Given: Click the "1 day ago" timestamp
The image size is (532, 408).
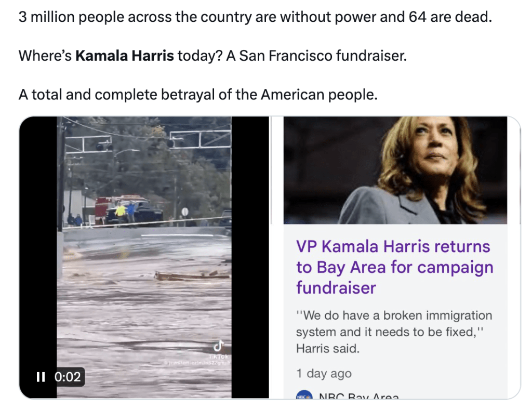Looking at the screenshot, I should pyautogui.click(x=324, y=373).
